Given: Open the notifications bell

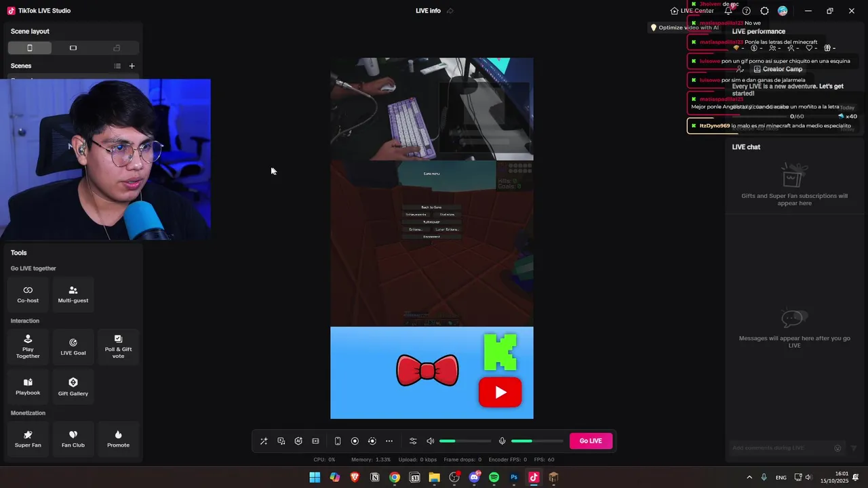Looking at the screenshot, I should click(728, 11).
